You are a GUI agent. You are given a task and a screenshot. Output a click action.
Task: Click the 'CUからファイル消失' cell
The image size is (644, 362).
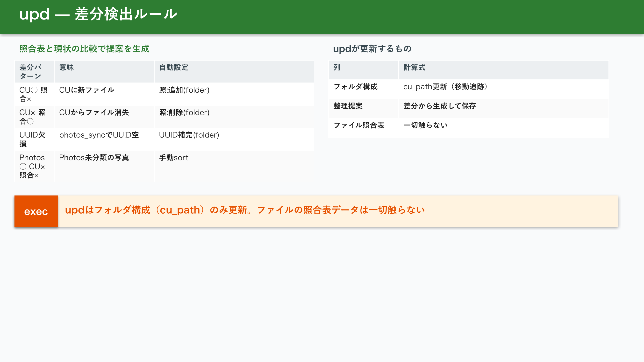[x=94, y=112]
